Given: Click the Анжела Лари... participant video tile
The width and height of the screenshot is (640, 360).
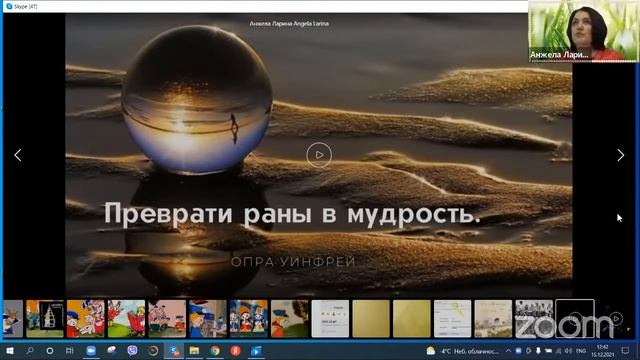Looking at the screenshot, I should point(584,31).
